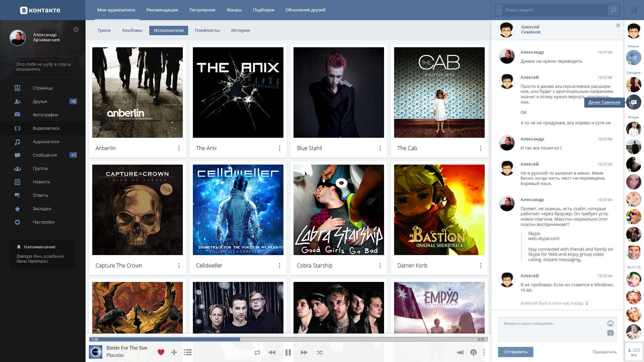Open options menu for Celldweller
This screenshot has height=362, width=644.
coord(279,265)
